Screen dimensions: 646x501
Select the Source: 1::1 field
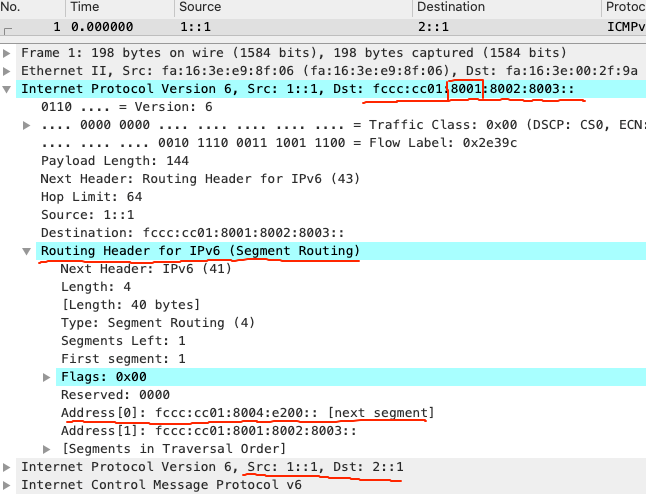[x=87, y=215]
